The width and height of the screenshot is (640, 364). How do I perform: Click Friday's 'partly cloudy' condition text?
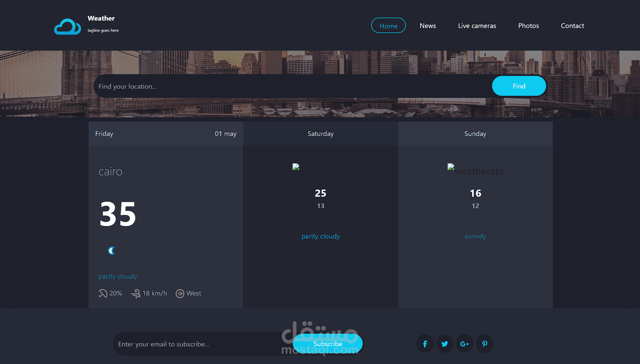click(118, 276)
